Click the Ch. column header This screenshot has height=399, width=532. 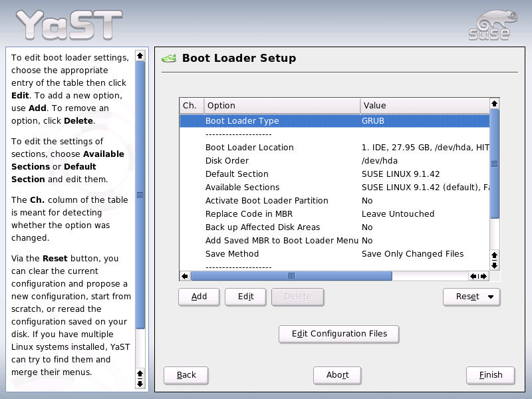(x=192, y=106)
